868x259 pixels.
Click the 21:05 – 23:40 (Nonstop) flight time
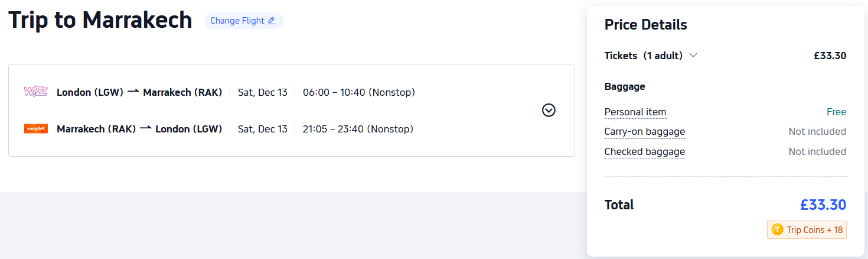coord(358,129)
